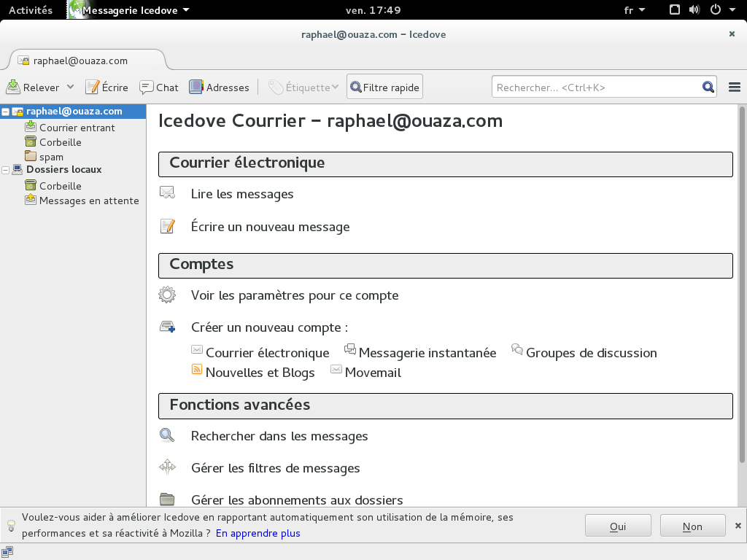
Task: Open the hamburger application menu
Action: click(734, 87)
